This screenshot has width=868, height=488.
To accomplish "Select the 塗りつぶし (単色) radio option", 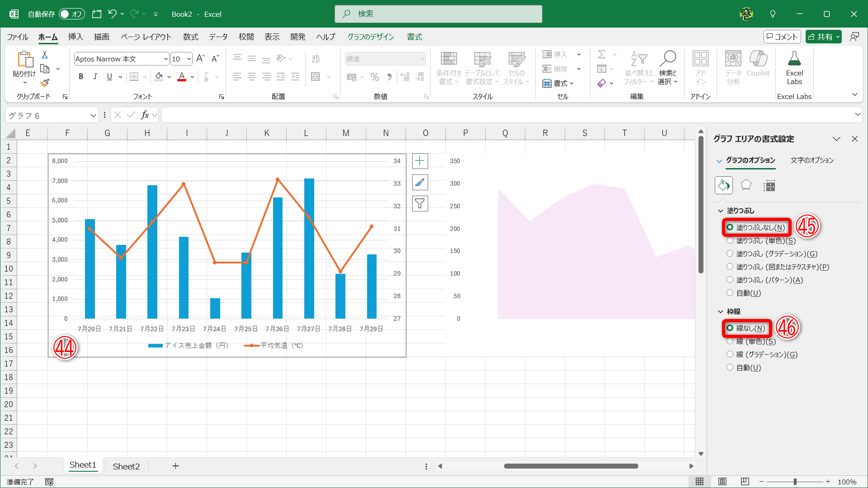I will 730,240.
